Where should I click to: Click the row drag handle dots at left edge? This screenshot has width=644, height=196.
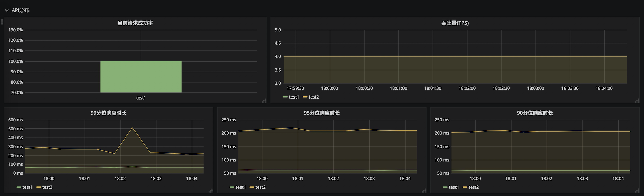point(2,22)
